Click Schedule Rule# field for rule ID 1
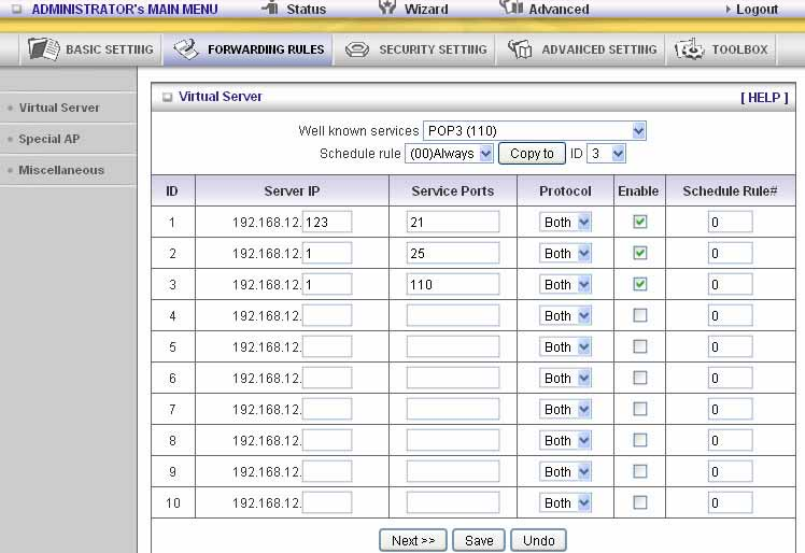This screenshot has width=805, height=553. pyautogui.click(x=730, y=222)
